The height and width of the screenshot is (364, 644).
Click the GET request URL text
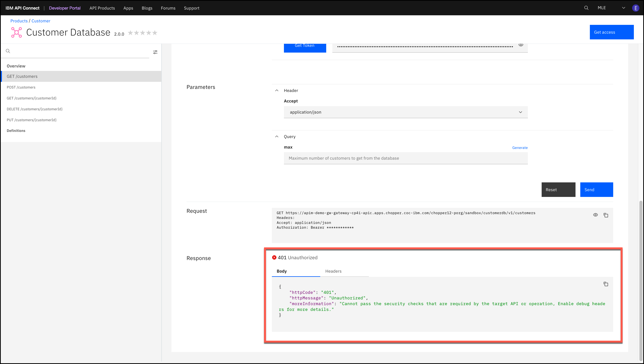(x=406, y=213)
